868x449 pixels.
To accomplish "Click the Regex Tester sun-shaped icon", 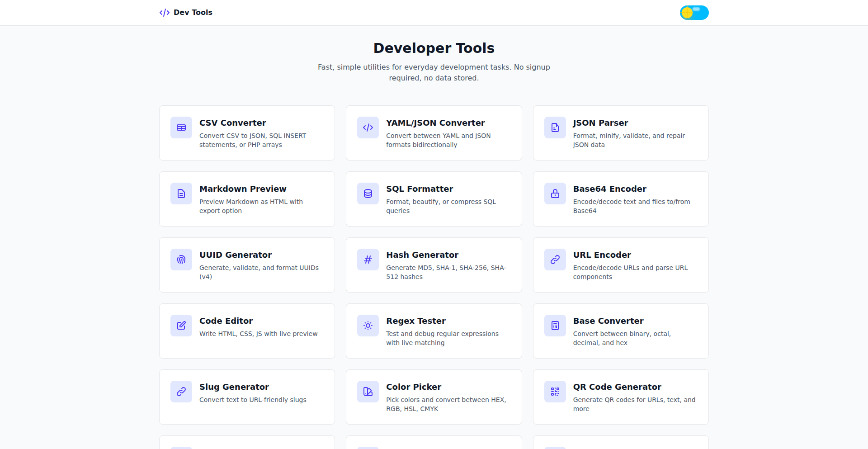I will 368,326.
